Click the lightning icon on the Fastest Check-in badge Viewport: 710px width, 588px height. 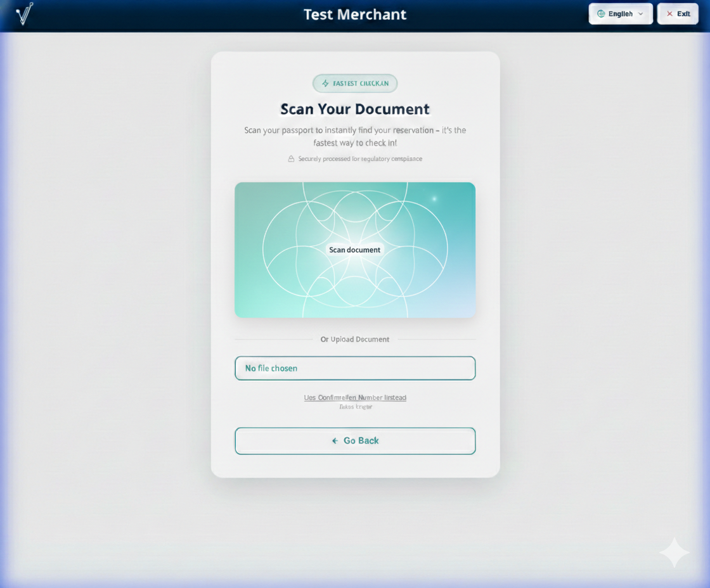[x=325, y=83]
